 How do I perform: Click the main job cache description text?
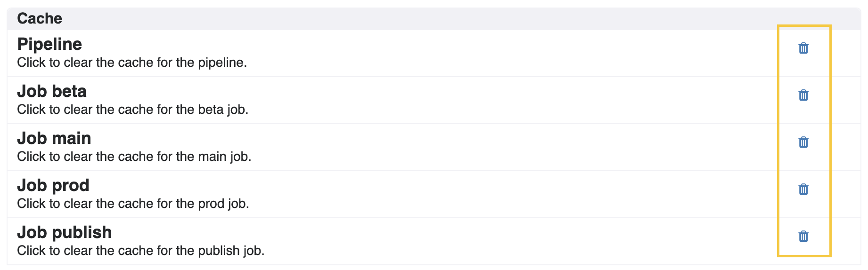[134, 157]
